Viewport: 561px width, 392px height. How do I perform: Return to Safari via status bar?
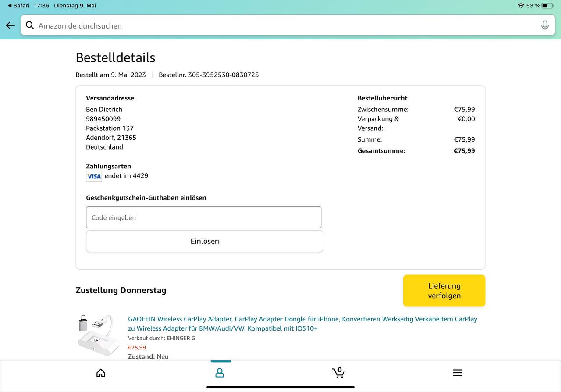pos(18,6)
